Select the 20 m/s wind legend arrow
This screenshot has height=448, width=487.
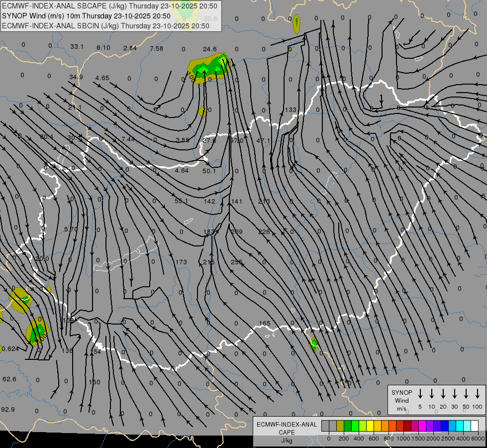[443, 394]
